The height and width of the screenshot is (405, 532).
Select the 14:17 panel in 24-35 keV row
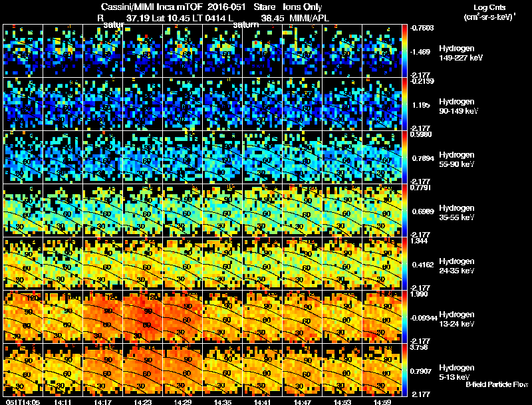click(103, 263)
